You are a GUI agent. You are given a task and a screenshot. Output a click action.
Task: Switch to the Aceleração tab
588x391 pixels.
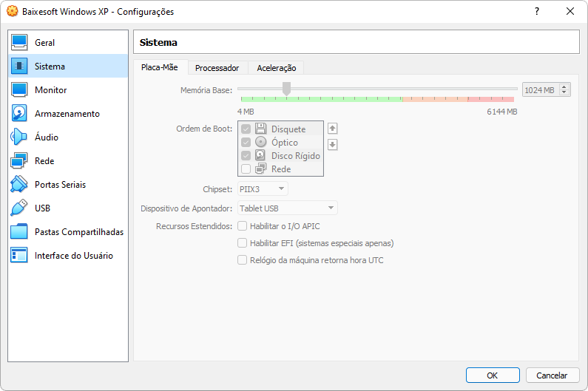pyautogui.click(x=277, y=68)
